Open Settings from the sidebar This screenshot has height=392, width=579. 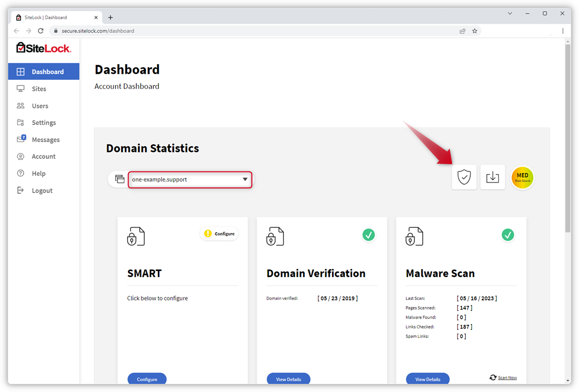tap(44, 123)
